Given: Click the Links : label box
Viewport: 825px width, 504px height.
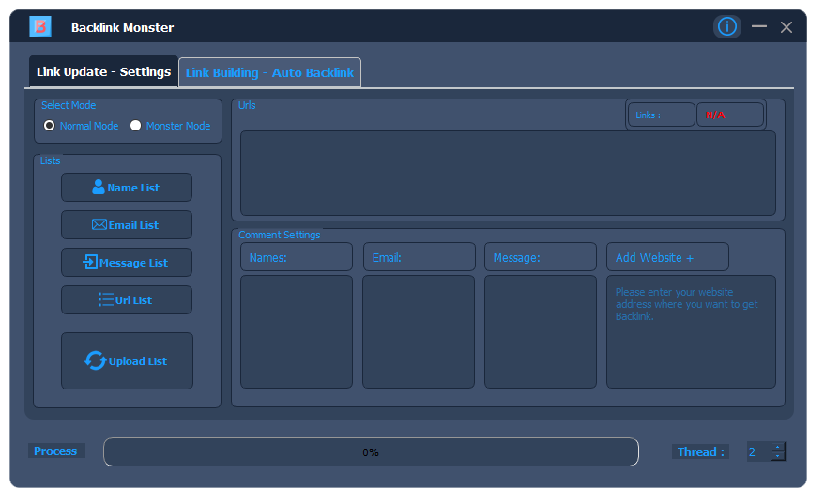Looking at the screenshot, I should pos(662,115).
